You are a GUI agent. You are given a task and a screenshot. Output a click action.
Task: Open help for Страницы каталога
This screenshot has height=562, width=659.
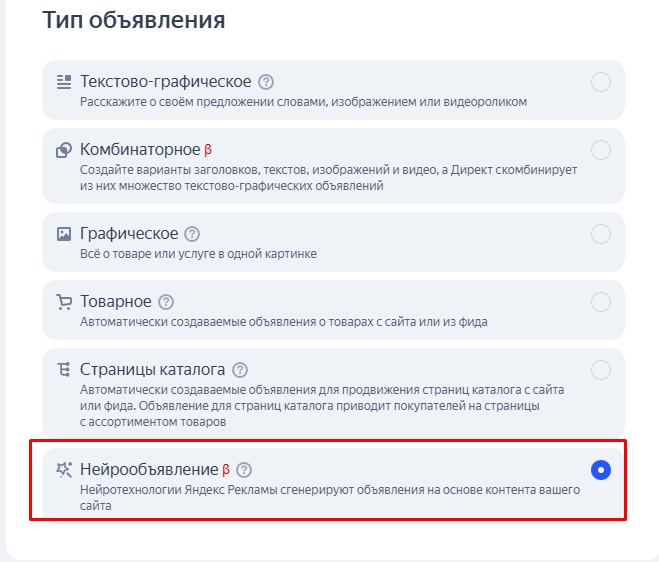240,370
